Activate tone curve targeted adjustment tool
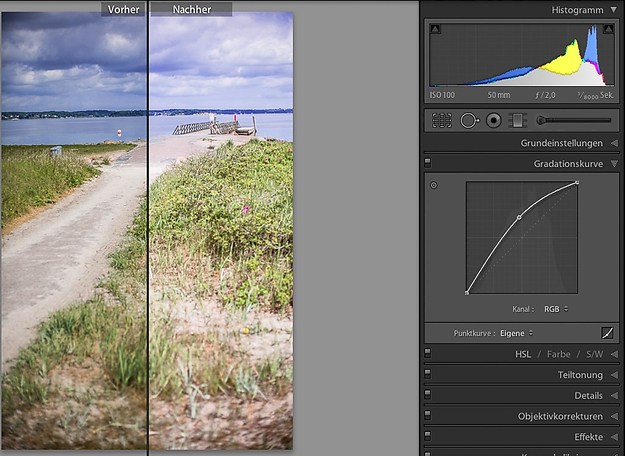 pos(434,185)
